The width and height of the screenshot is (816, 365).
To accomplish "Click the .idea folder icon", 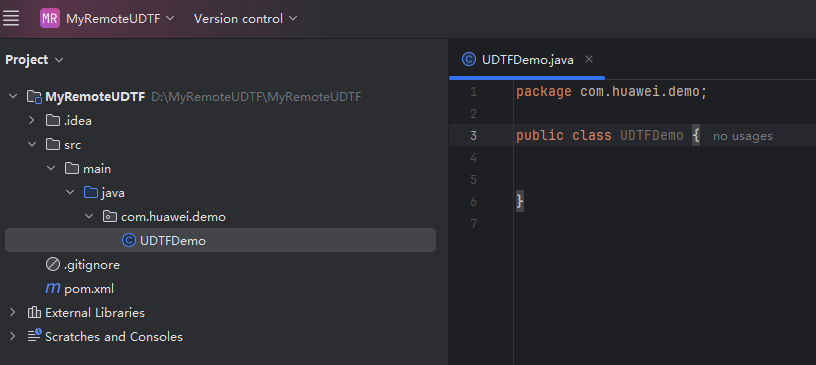I will 53,120.
